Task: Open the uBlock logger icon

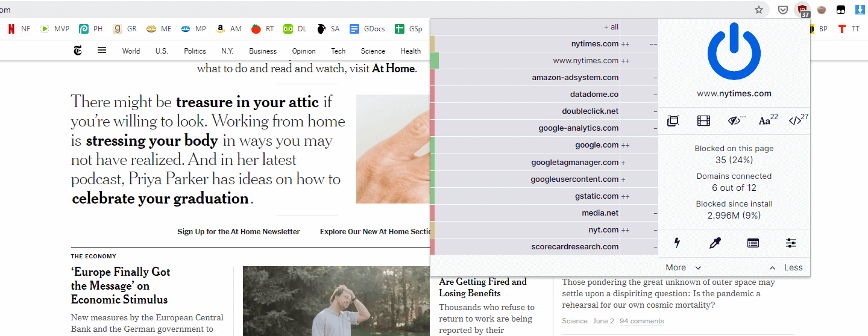Action: [x=753, y=243]
